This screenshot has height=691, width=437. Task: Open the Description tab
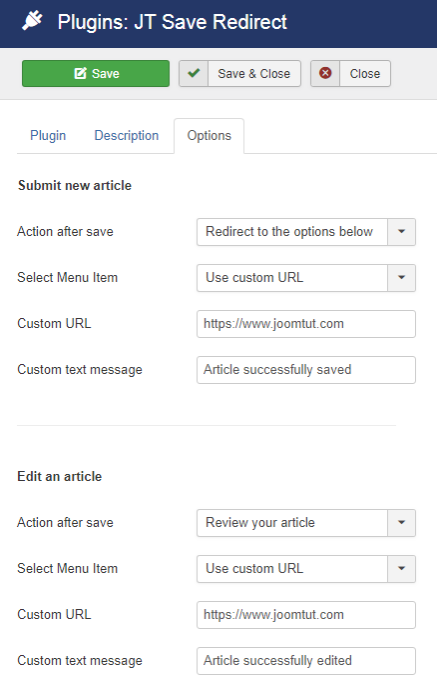[126, 136]
